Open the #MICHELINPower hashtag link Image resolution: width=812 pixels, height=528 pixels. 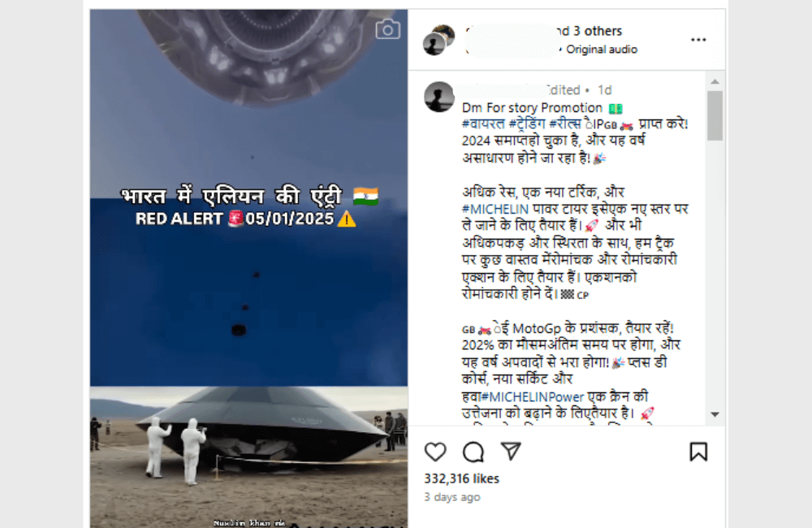[533, 397]
